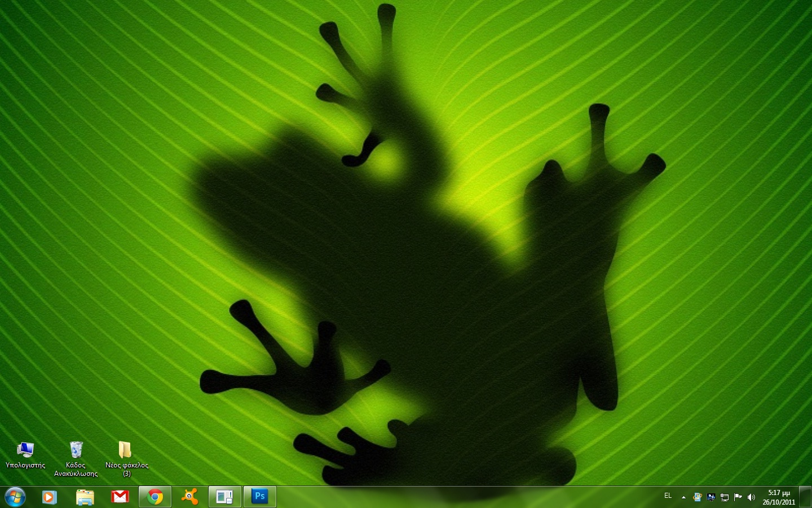
Task: Open the Action Center flag icon
Action: coord(738,497)
